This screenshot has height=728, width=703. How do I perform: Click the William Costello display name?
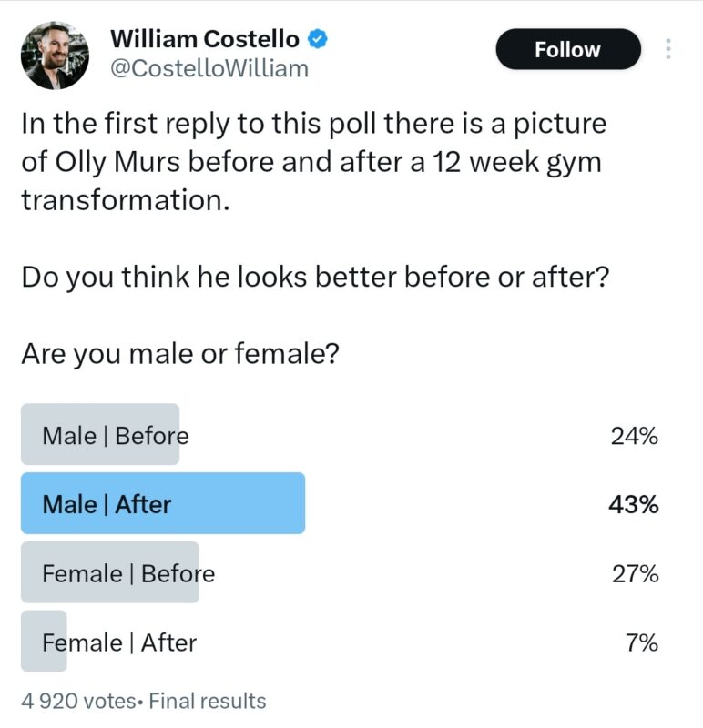[204, 39]
